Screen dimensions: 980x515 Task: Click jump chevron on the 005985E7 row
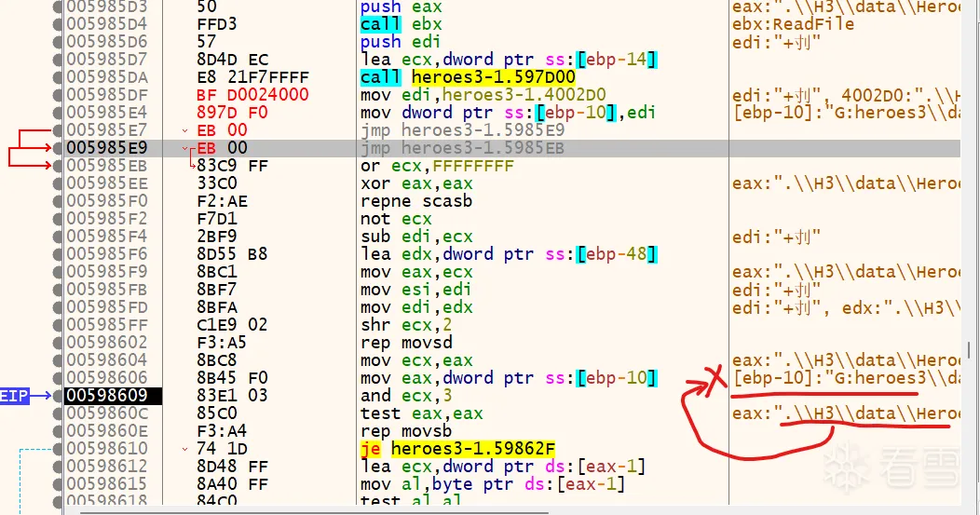[x=186, y=130]
